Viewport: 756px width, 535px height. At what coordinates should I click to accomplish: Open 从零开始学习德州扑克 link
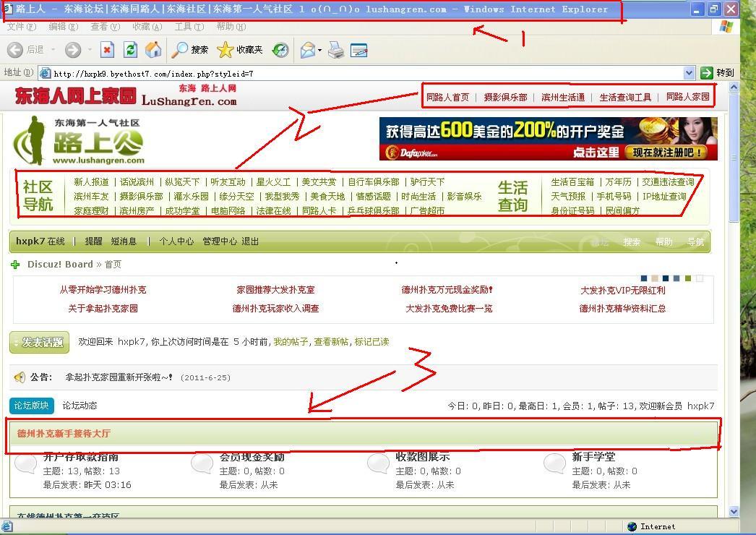tap(103, 290)
